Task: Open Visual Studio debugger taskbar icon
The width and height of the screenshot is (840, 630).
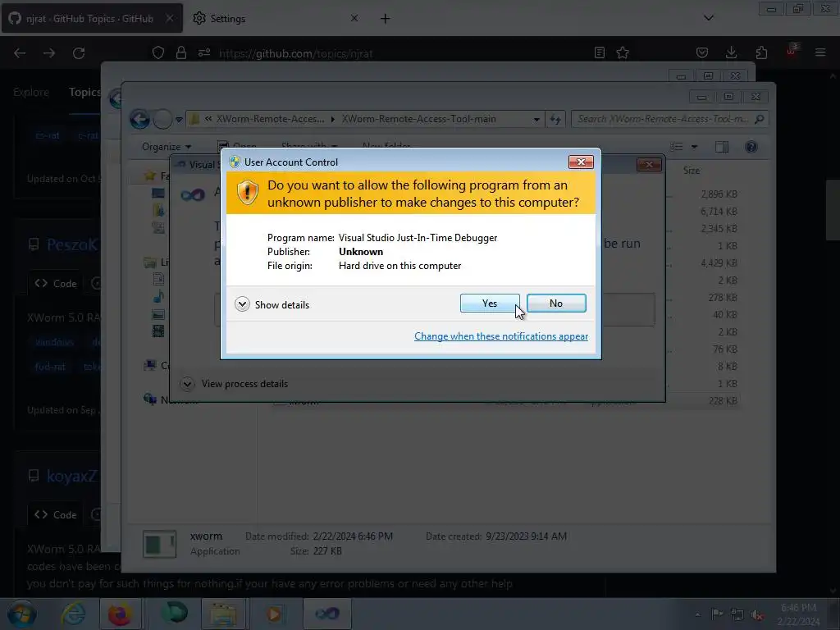Action: (x=327, y=614)
